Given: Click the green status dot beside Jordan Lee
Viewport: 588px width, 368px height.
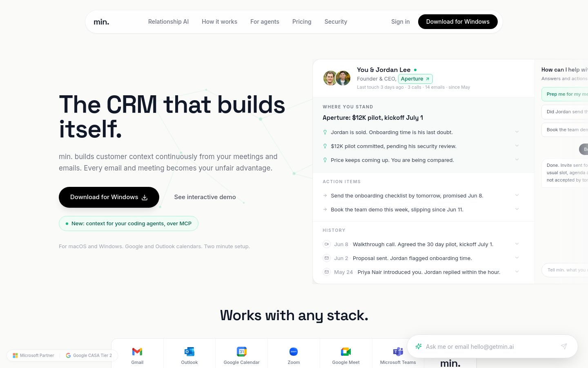Looking at the screenshot, I should (x=415, y=70).
